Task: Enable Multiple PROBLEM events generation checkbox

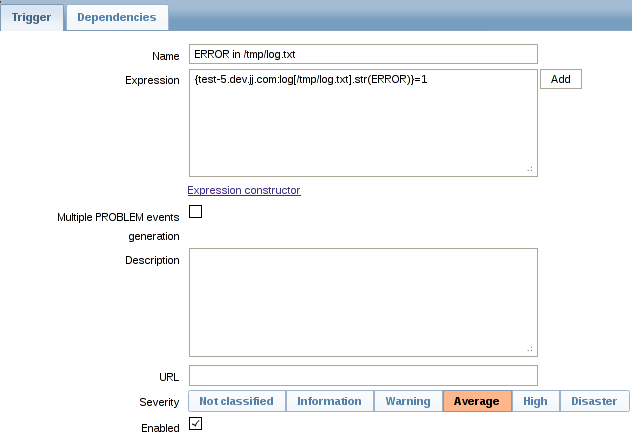Action: (196, 211)
